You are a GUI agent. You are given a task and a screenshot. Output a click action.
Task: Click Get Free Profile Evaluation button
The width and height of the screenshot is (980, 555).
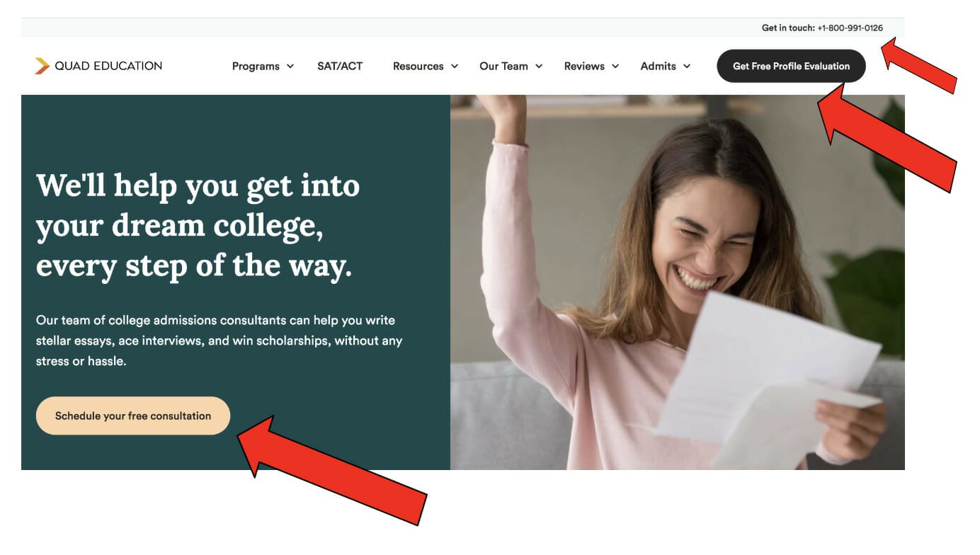coord(791,66)
